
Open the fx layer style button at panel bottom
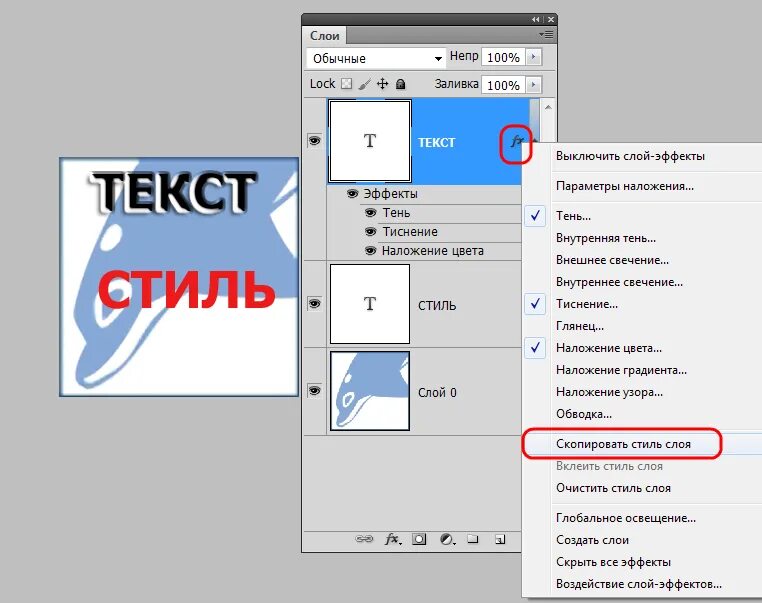[x=393, y=539]
